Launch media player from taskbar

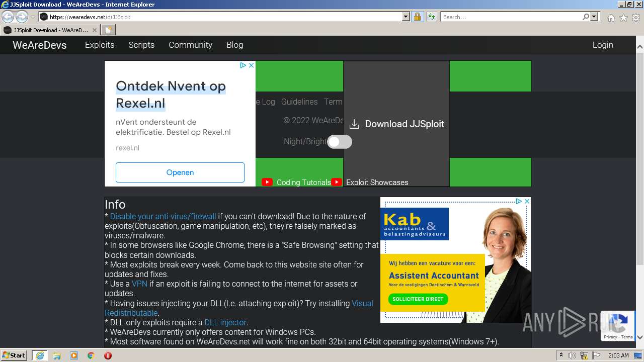(x=74, y=355)
